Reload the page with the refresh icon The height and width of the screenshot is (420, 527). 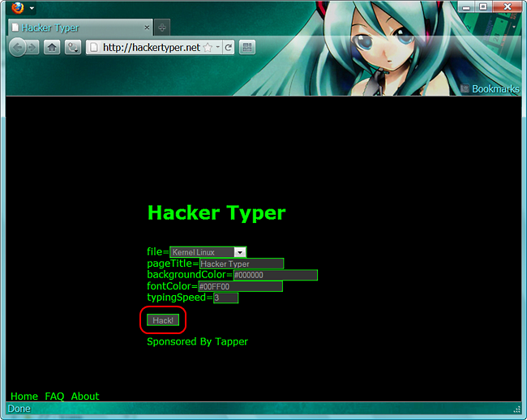(228, 47)
